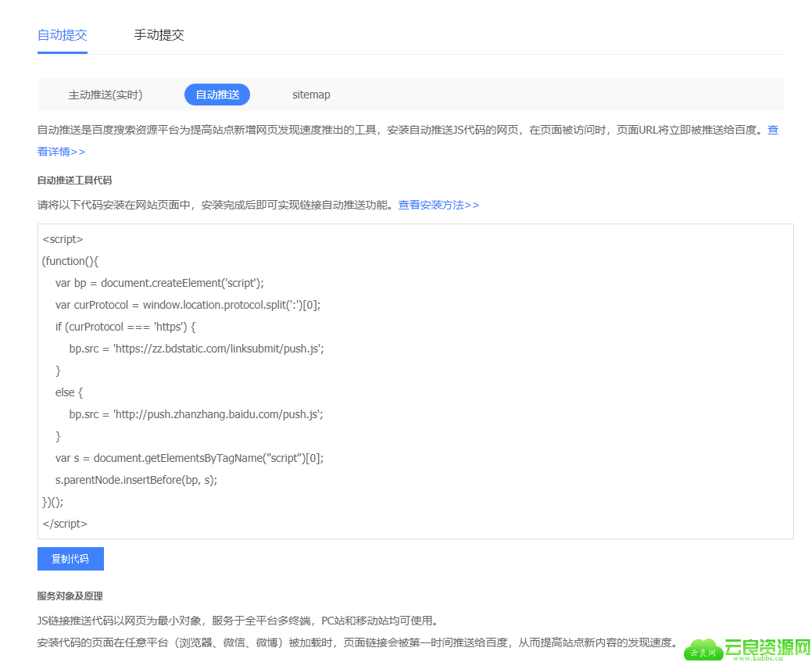The width and height of the screenshot is (812, 662).
Task: Switch to the 手动提交 tab
Action: (159, 35)
